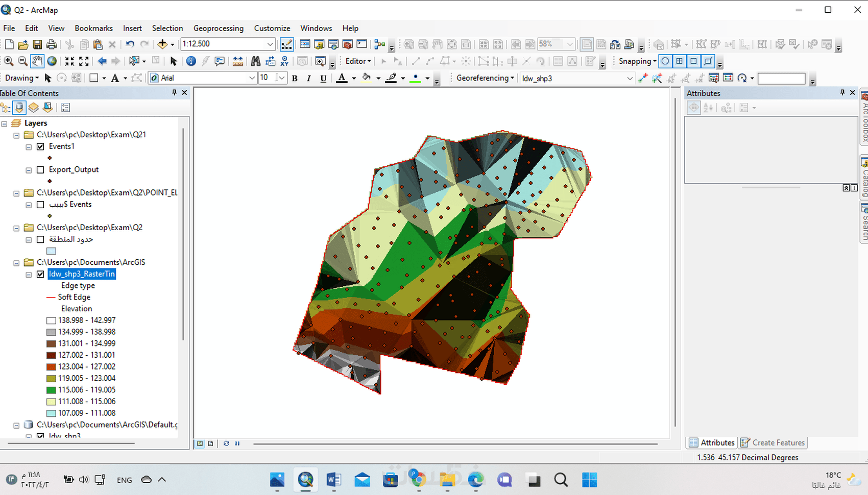
Task: Undo the last action
Action: (130, 44)
